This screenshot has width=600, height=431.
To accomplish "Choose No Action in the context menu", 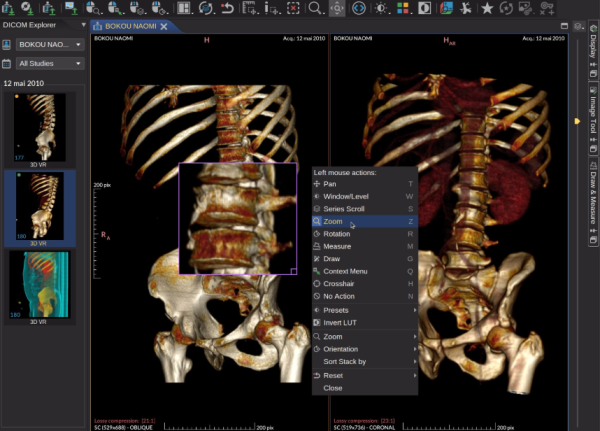I will [365, 296].
